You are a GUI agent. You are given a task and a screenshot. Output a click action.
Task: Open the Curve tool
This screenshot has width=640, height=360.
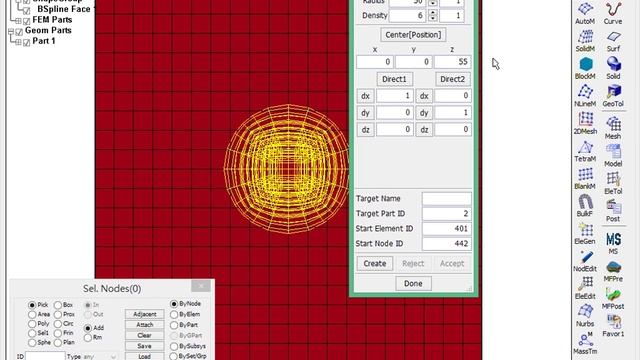coord(613,12)
